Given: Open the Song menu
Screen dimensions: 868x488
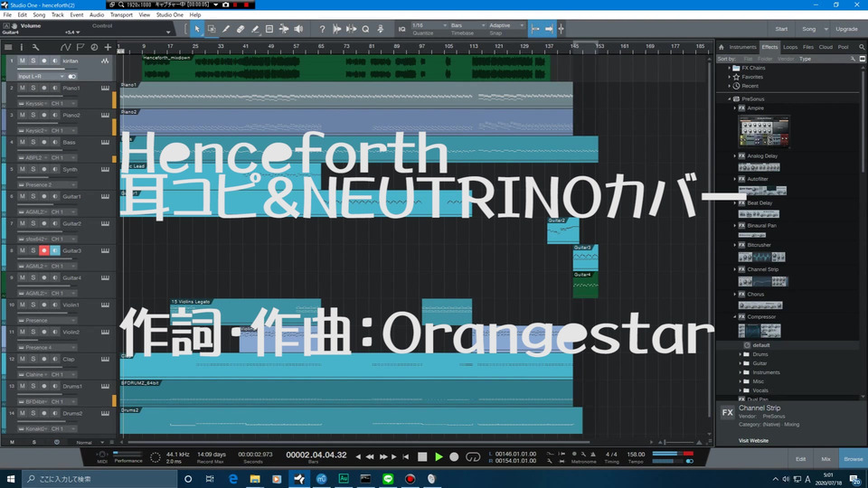Looking at the screenshot, I should [39, 15].
